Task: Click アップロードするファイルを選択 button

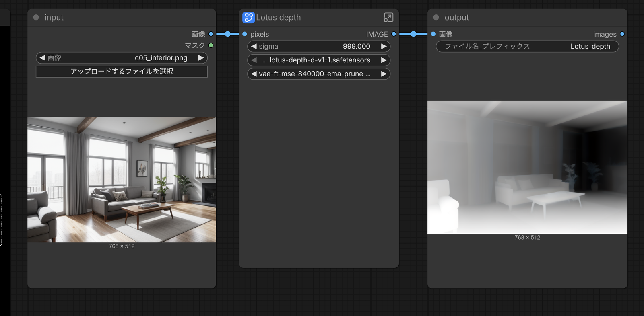Action: 122,72
